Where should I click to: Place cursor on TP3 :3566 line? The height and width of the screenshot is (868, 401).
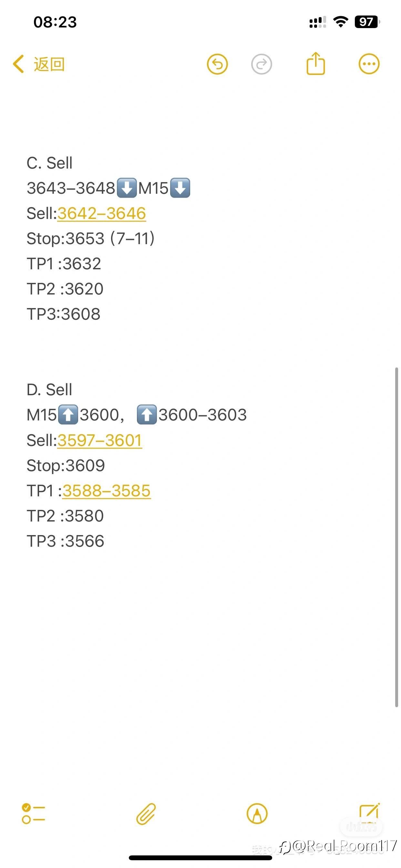tap(65, 541)
